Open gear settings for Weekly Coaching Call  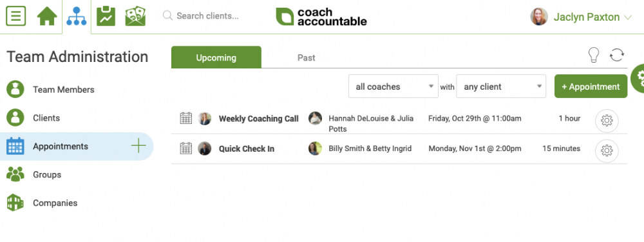point(607,121)
